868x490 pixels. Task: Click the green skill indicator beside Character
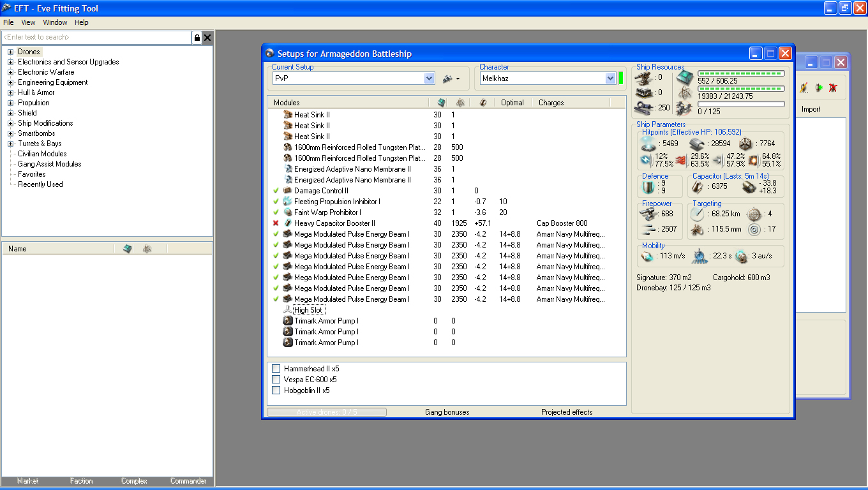coord(620,78)
